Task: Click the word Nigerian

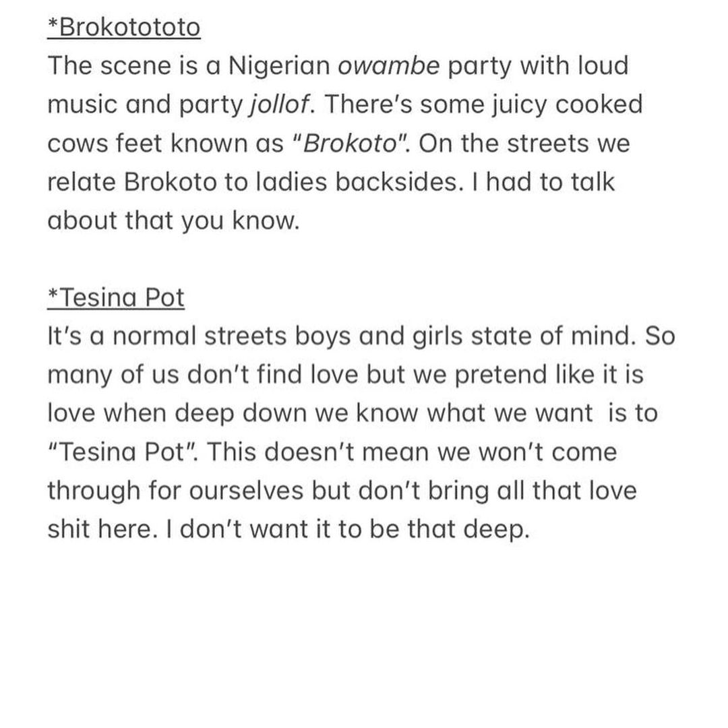Action: point(279,66)
